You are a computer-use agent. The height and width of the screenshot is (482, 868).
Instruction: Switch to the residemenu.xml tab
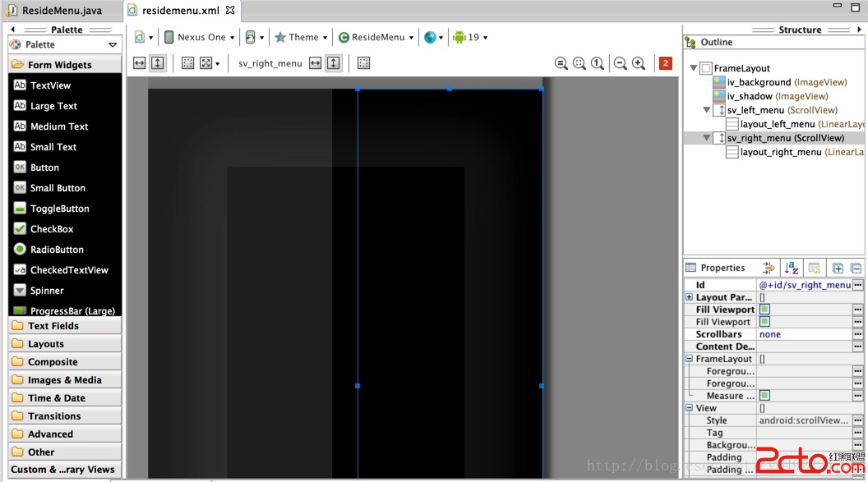click(x=181, y=10)
